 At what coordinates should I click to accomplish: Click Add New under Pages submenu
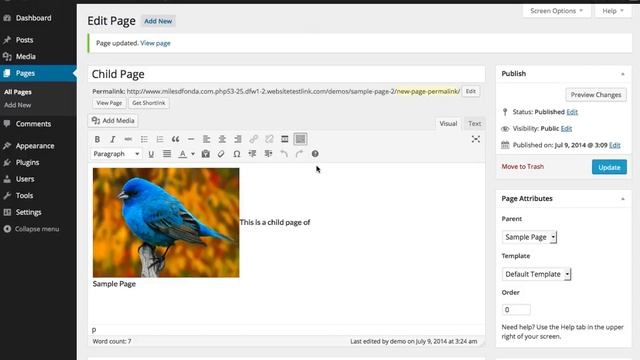pyautogui.click(x=18, y=105)
